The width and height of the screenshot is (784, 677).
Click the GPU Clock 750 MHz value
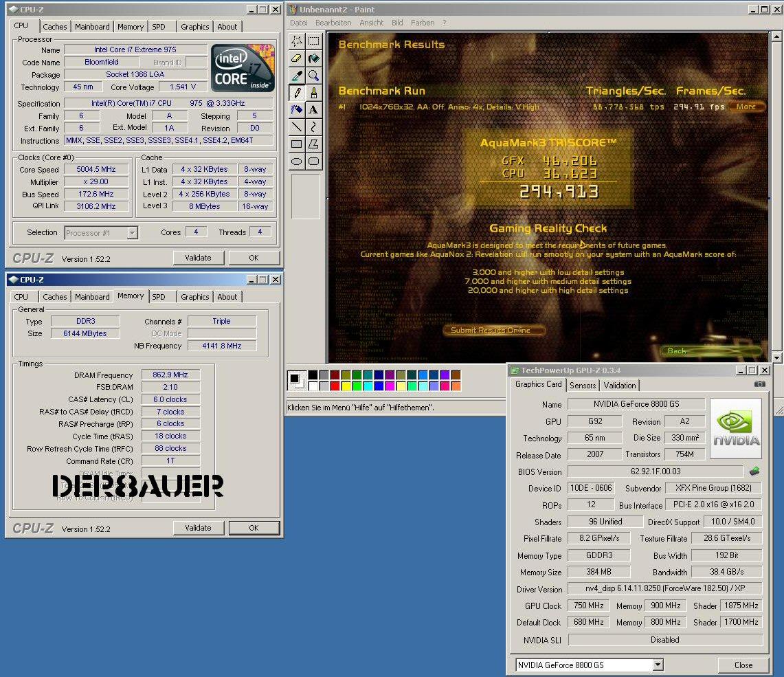pyautogui.click(x=588, y=606)
